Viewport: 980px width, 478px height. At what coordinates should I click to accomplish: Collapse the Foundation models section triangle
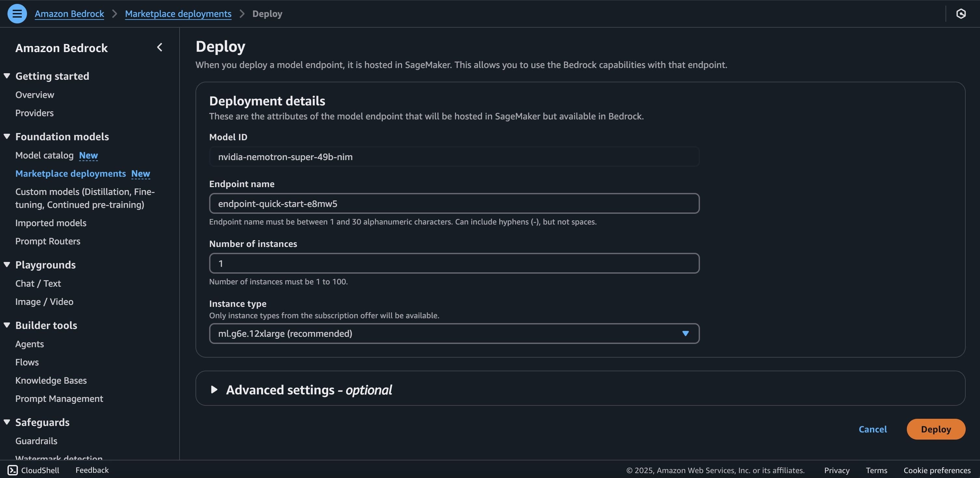(7, 136)
